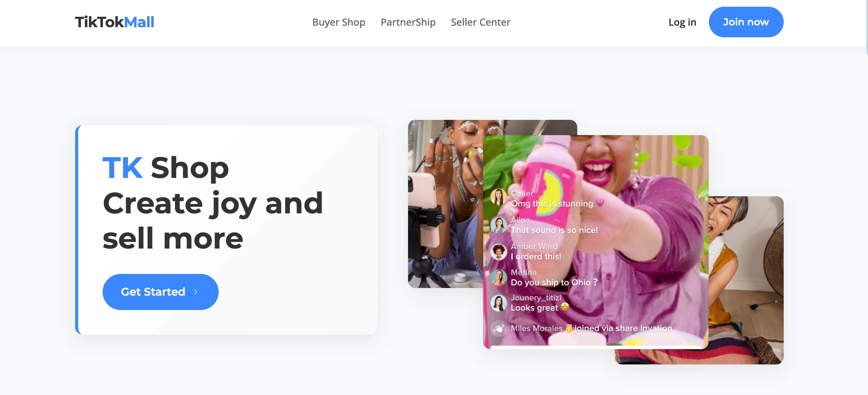The height and width of the screenshot is (395, 868).
Task: Click the star-eyes emoji after Looks great
Action: point(565,307)
